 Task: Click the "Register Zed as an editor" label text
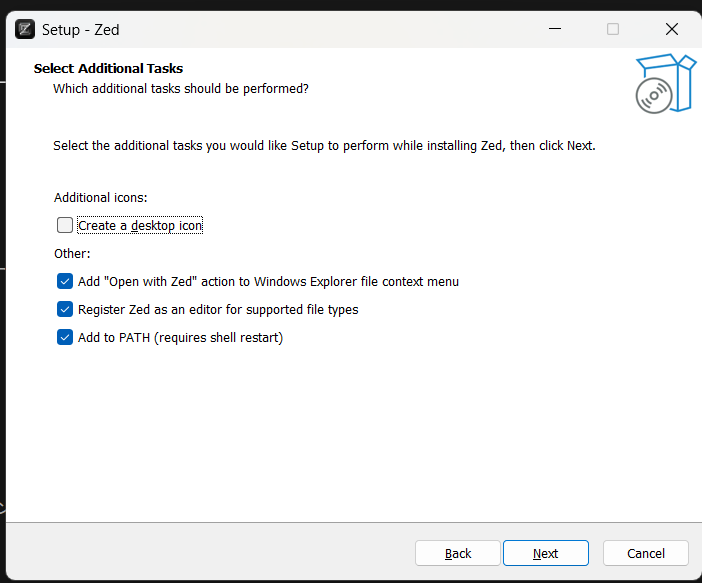[x=217, y=310]
